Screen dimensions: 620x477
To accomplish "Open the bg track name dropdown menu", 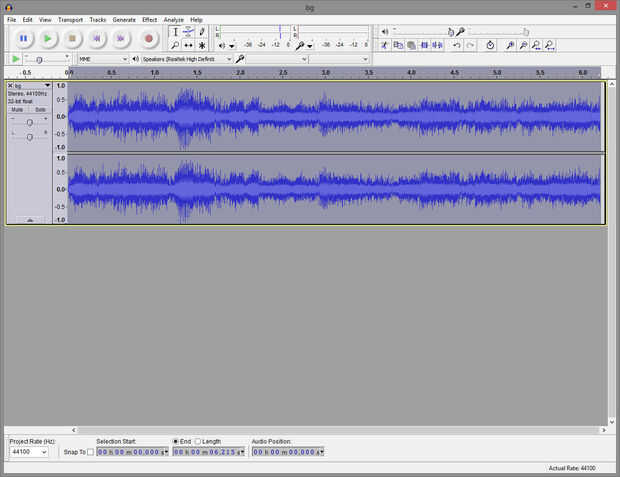I will click(x=47, y=85).
